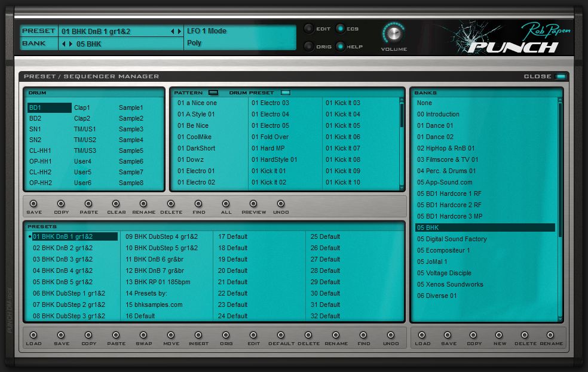Click the presets MOVE knob button
This screenshot has height=372, width=588.
[171, 335]
